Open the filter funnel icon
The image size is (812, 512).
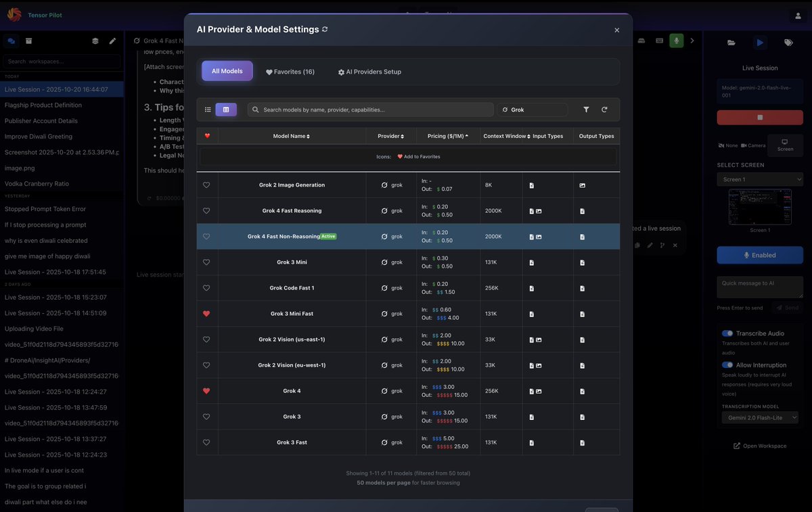click(x=586, y=110)
